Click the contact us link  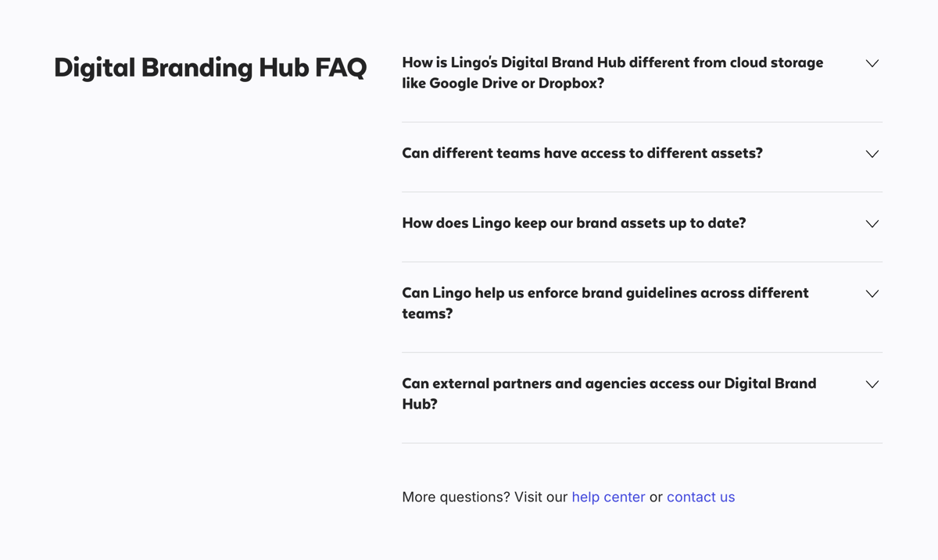[700, 497]
